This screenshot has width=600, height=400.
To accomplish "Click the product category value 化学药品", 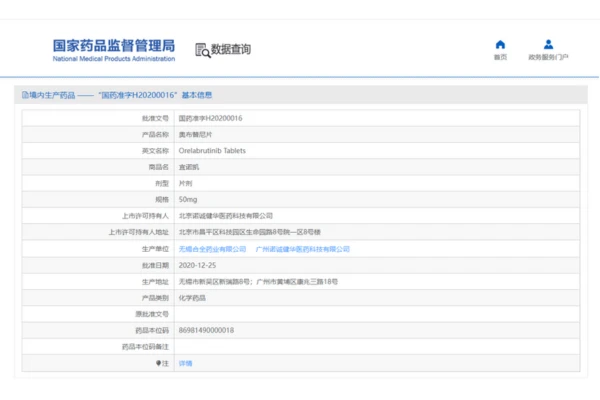I will point(193,297).
